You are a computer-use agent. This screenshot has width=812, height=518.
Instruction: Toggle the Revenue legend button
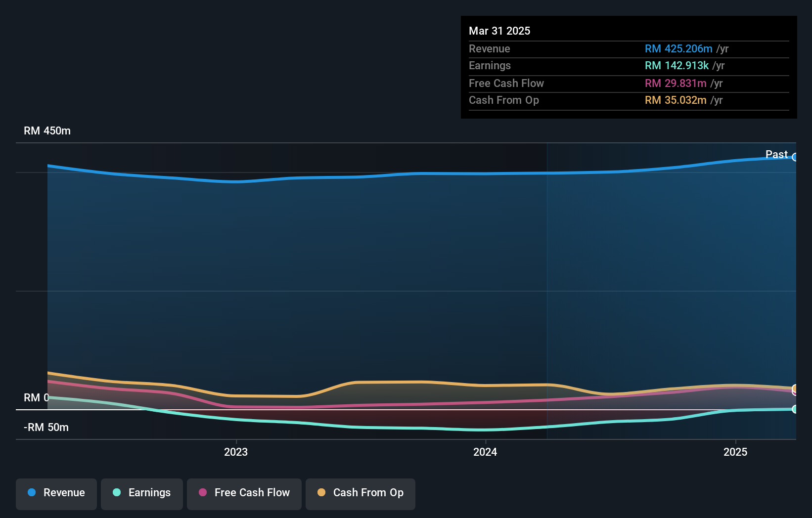(56, 494)
